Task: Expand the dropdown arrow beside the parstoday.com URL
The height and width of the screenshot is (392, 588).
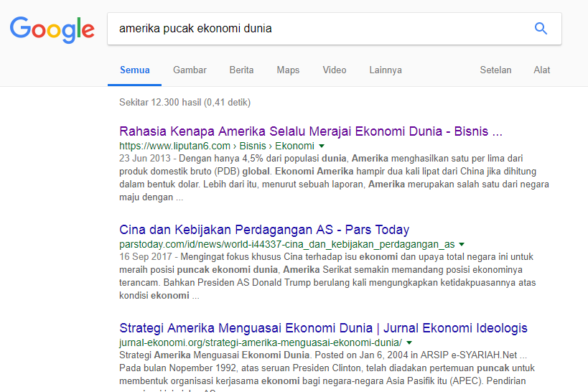Action: [462, 244]
